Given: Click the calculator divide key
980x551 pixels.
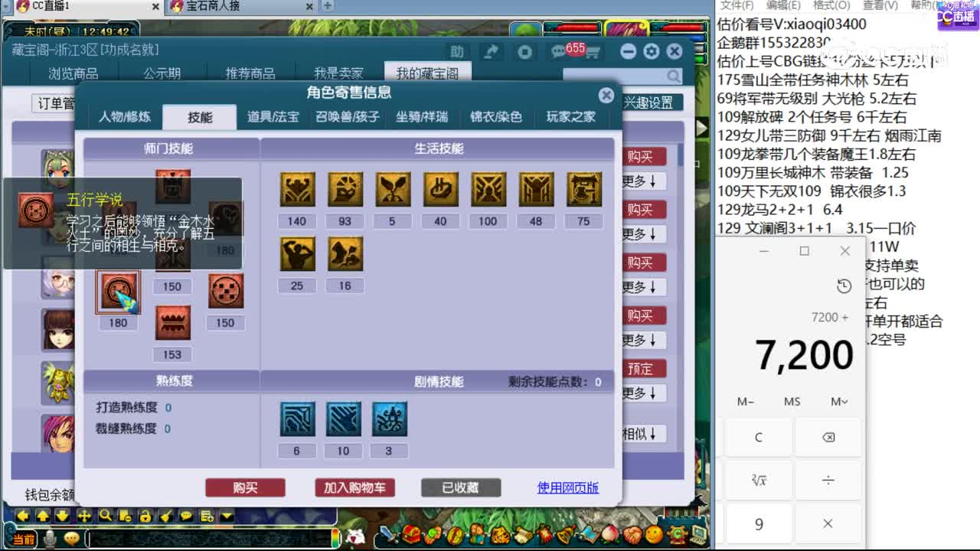Looking at the screenshot, I should coord(828,480).
